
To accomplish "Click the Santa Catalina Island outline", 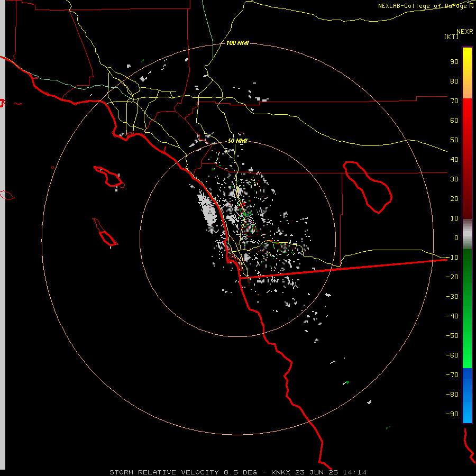I will [x=109, y=176].
